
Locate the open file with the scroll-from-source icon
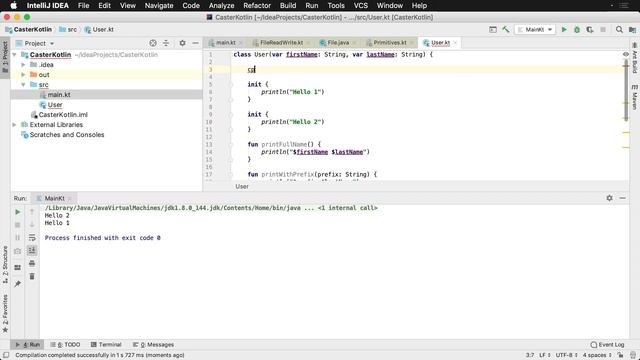153,43
